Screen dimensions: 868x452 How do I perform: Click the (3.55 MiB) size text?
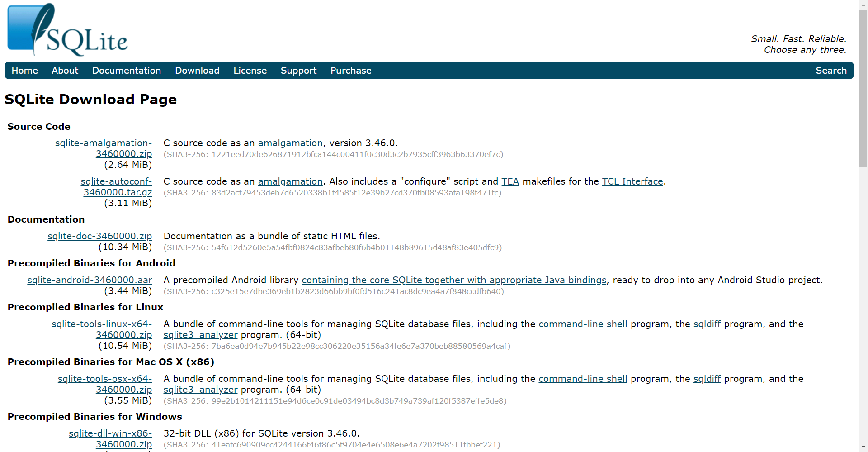click(128, 400)
